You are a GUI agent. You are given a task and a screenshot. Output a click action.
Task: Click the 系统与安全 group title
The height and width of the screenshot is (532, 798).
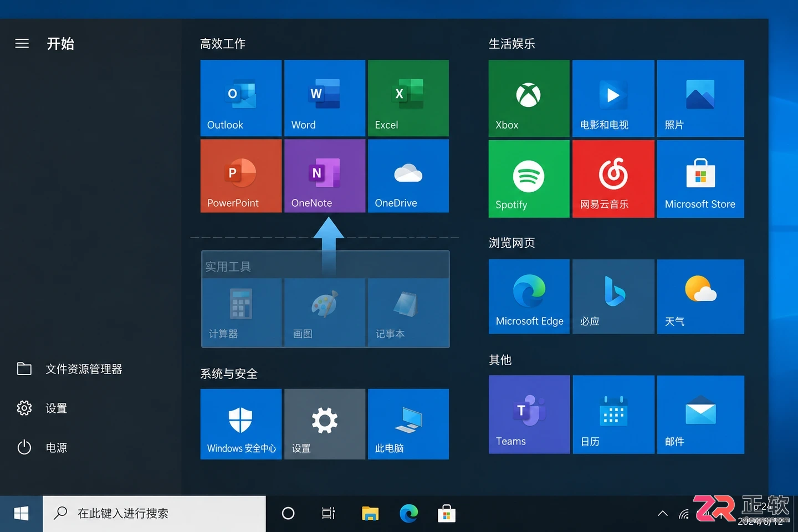[229, 374]
